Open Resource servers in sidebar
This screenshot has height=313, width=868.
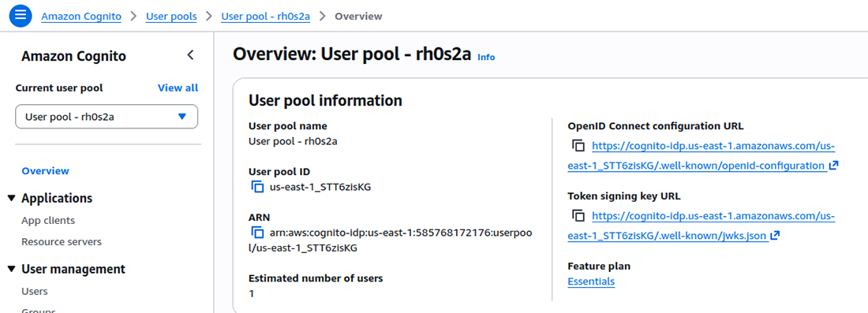pos(62,242)
